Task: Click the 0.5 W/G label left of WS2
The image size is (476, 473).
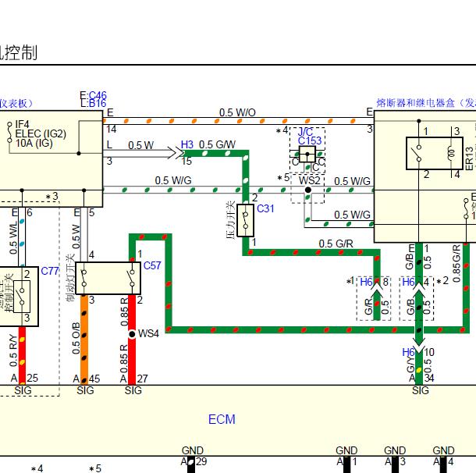Action: [173, 180]
